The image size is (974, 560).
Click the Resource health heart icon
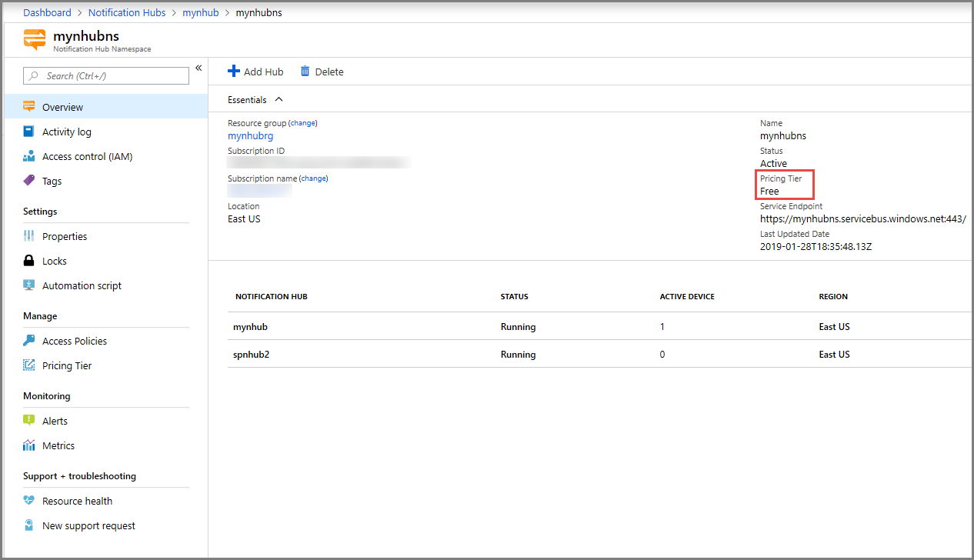click(29, 501)
